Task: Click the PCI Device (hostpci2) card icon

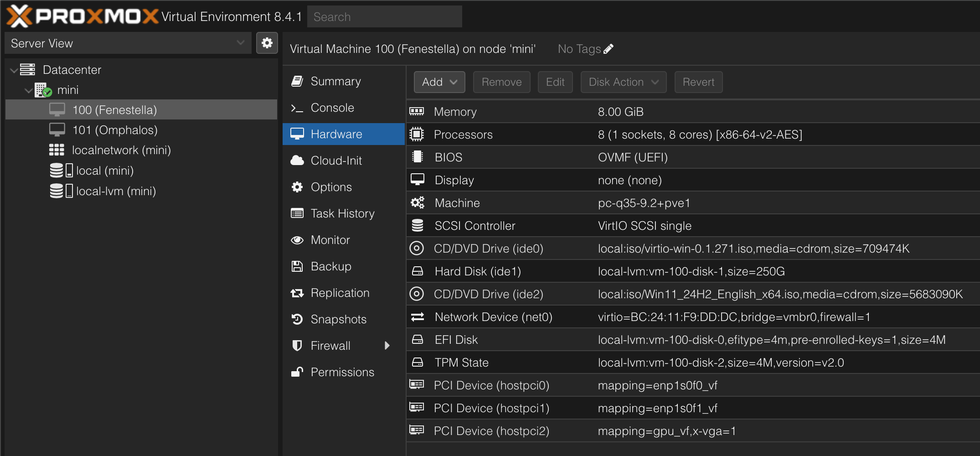Action: (x=417, y=430)
